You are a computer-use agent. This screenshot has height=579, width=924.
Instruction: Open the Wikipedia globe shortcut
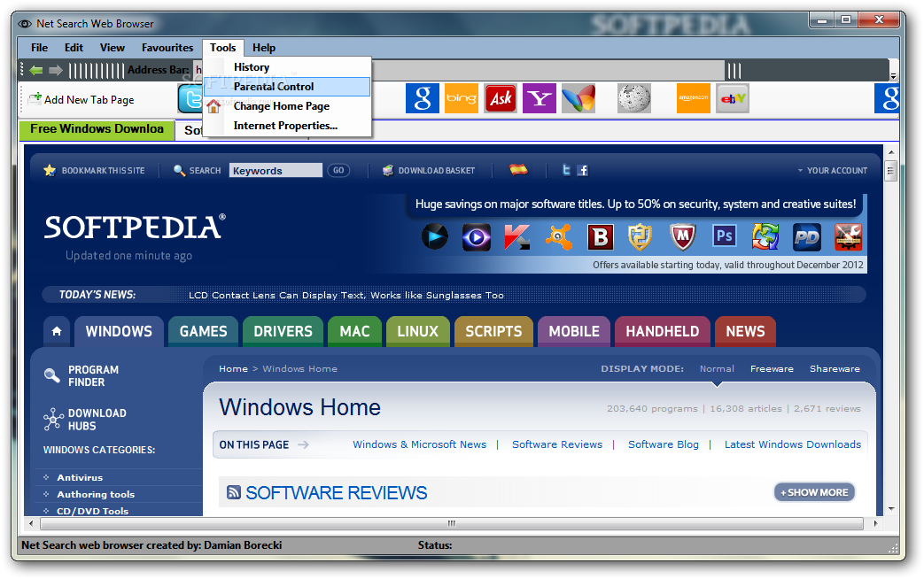634,98
